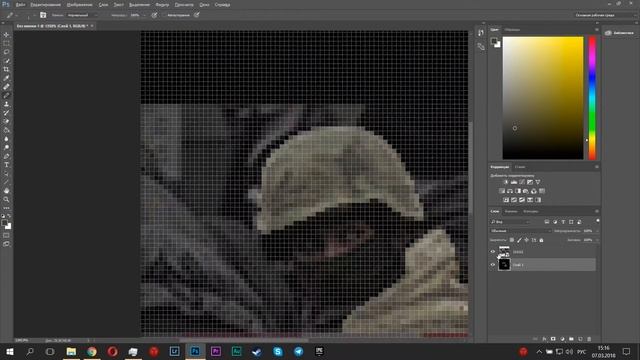Open the layer blend mode dropdown
The image size is (640, 360).
pyautogui.click(x=520, y=231)
